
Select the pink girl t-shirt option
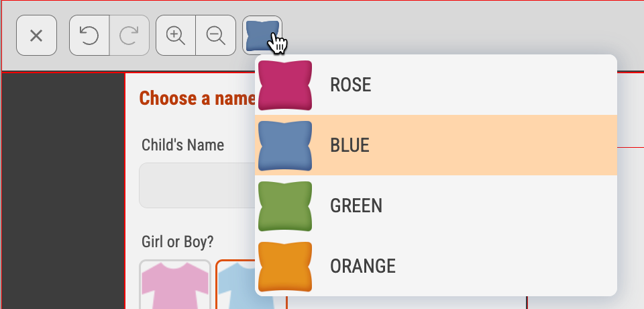(x=175, y=284)
